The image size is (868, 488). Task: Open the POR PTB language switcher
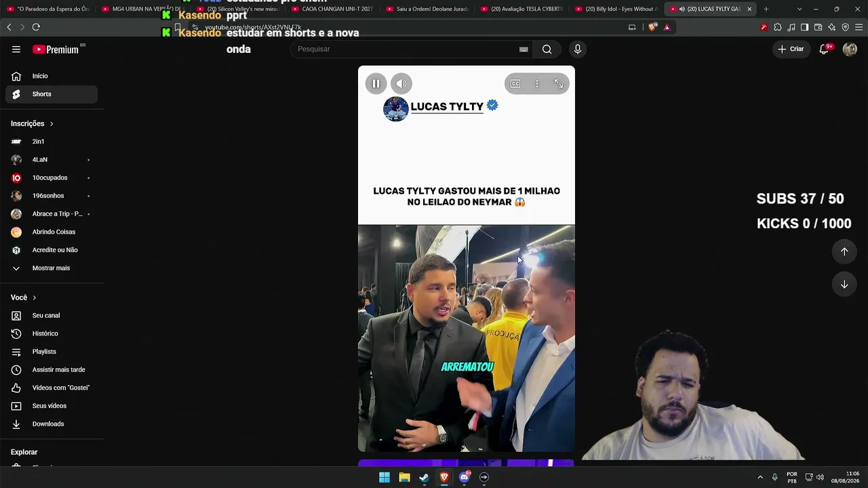point(792,477)
